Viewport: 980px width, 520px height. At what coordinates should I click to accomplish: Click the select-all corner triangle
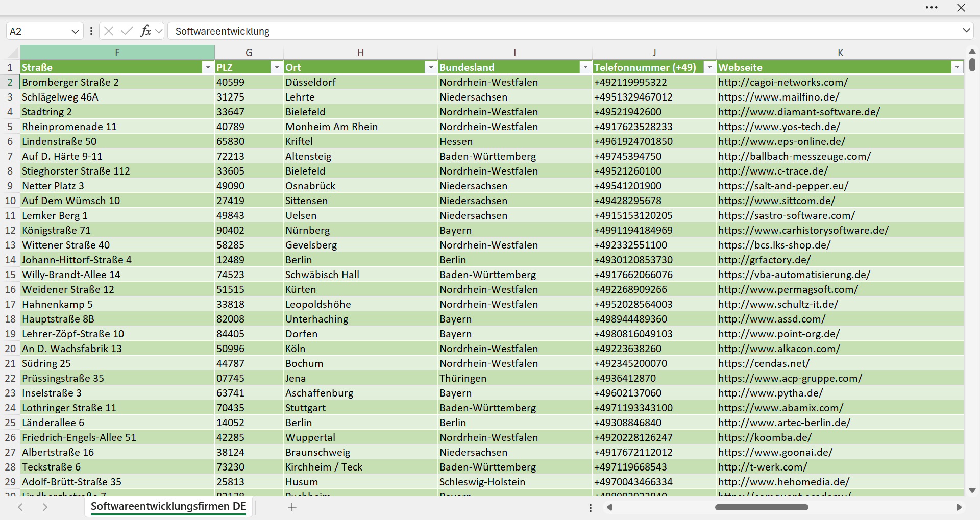click(12, 53)
